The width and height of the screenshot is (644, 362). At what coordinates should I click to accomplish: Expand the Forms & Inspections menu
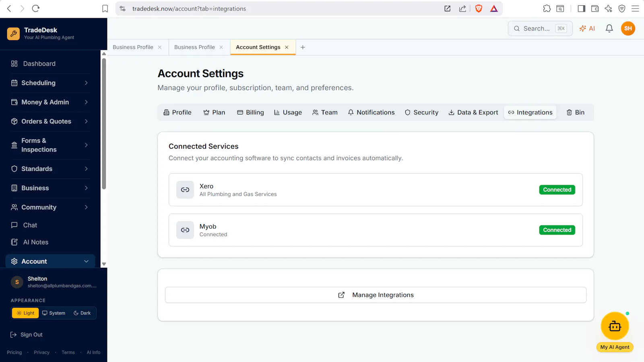tap(50, 145)
